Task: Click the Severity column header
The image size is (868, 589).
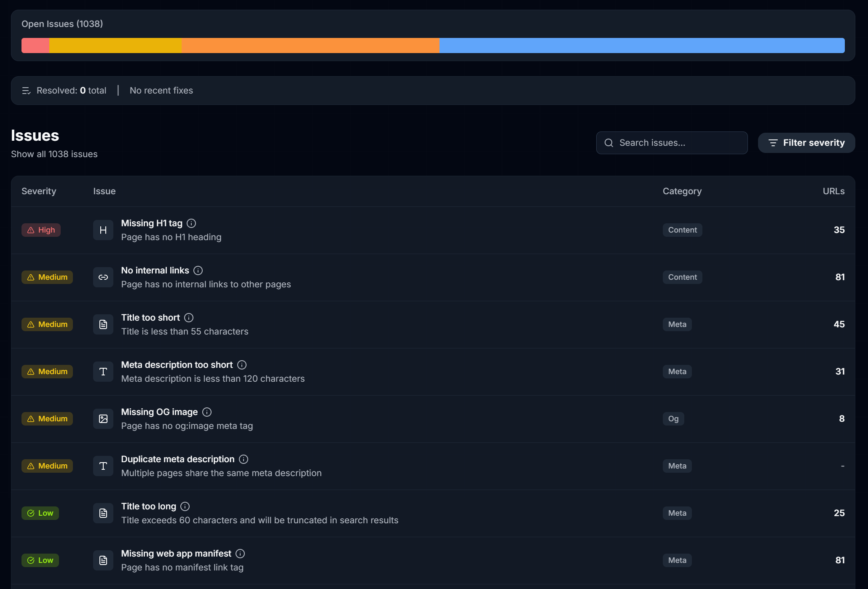Action: pos(39,191)
